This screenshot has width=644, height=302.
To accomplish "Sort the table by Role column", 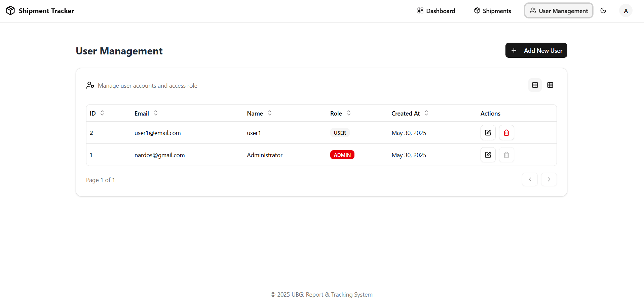I will click(x=340, y=113).
